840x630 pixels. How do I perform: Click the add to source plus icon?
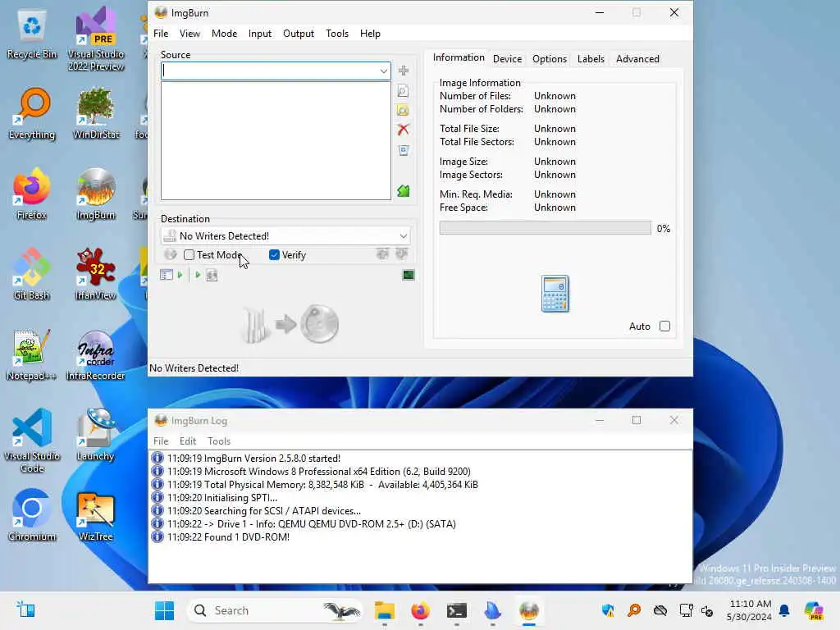[404, 71]
